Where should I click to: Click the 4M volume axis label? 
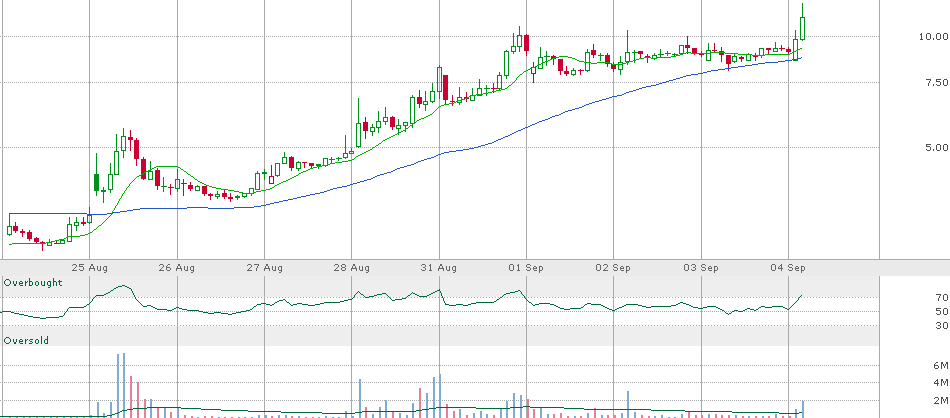[x=940, y=383]
